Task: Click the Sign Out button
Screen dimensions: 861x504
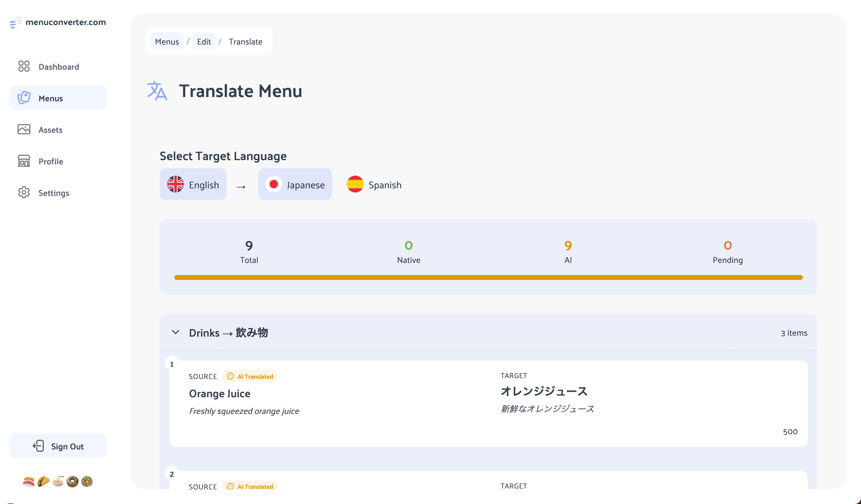Action: 58,446
